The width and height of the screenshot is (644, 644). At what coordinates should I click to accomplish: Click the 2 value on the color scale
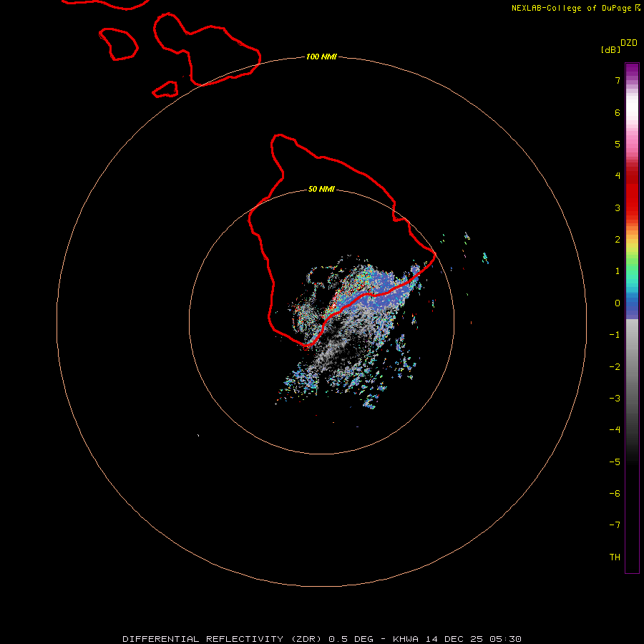pos(618,240)
